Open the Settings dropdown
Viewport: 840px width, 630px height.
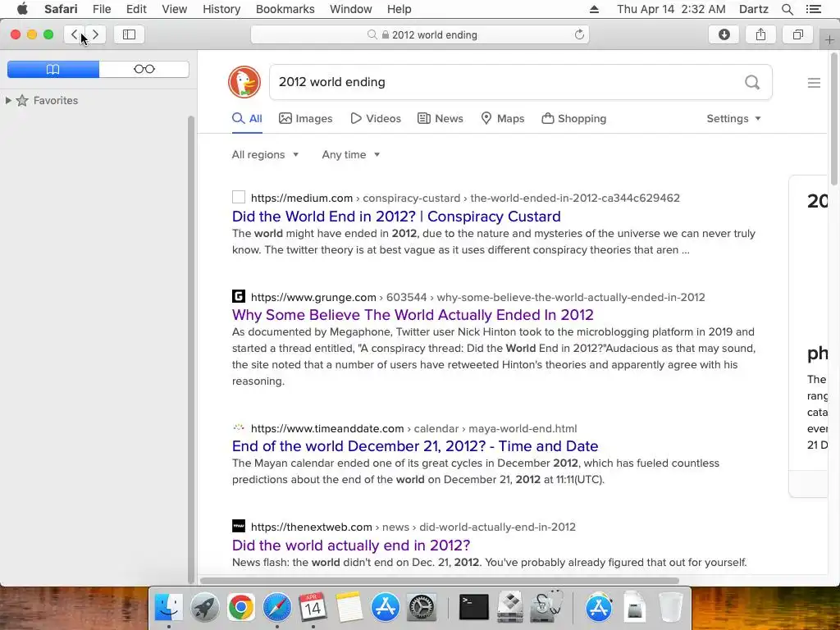click(x=733, y=118)
